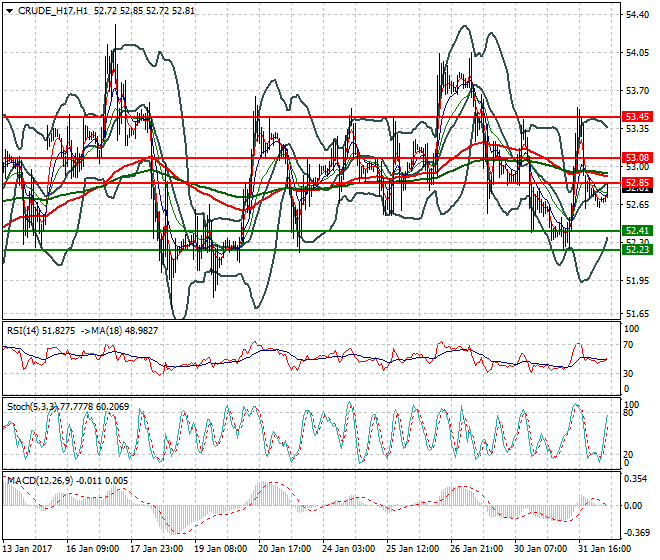The height and width of the screenshot is (560, 660).
Task: Click the red 53.45 price label
Action: point(637,116)
